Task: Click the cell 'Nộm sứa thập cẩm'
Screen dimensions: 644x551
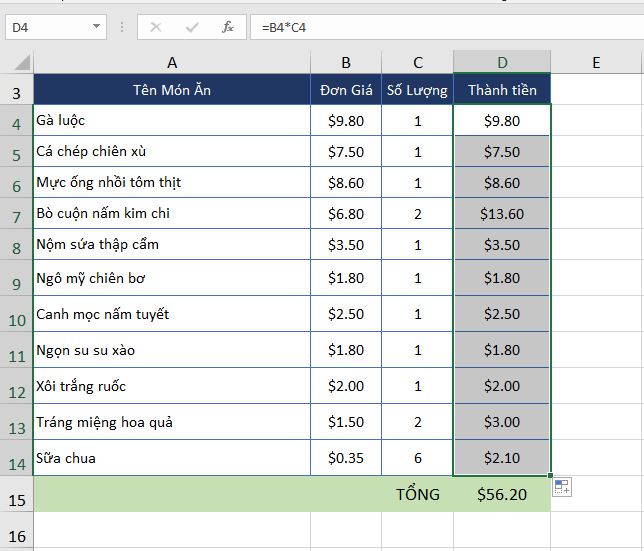Action: (172, 244)
